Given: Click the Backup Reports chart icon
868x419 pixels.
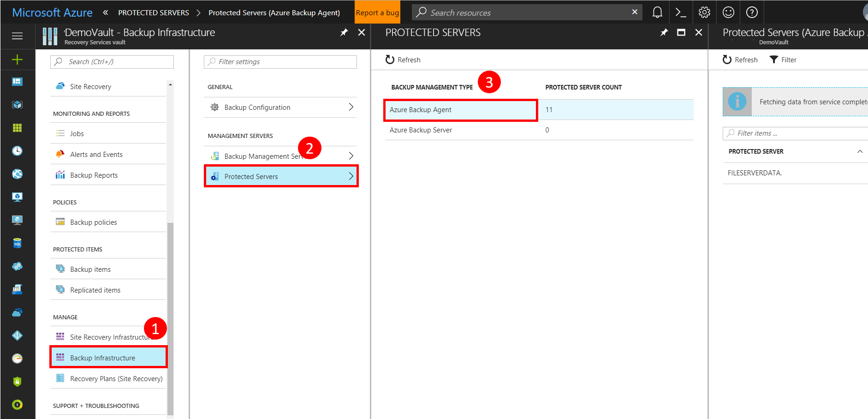Looking at the screenshot, I should click(60, 175).
